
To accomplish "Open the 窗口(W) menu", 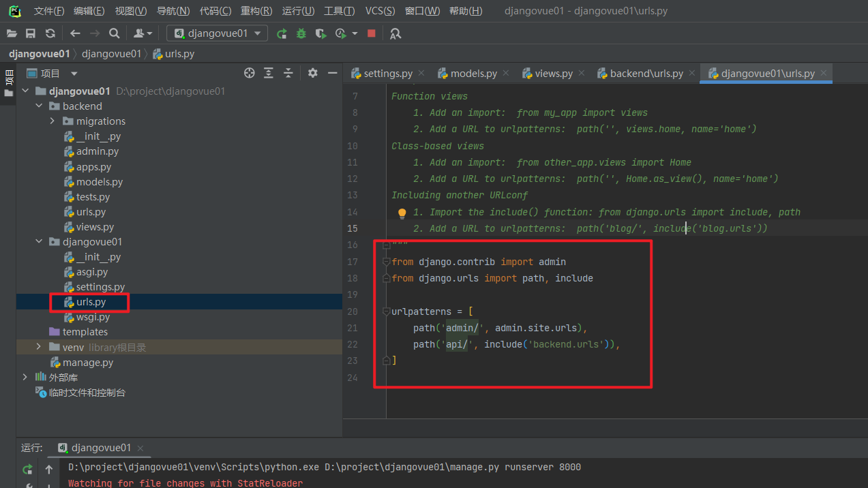I will click(x=423, y=11).
